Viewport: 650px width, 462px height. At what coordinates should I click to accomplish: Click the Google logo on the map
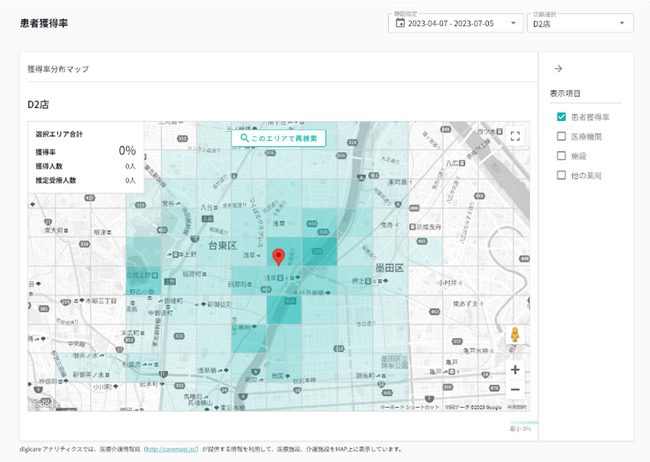45,404
